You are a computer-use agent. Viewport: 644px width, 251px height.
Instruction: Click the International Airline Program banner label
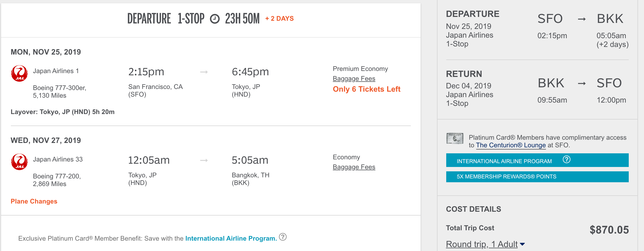[504, 161]
